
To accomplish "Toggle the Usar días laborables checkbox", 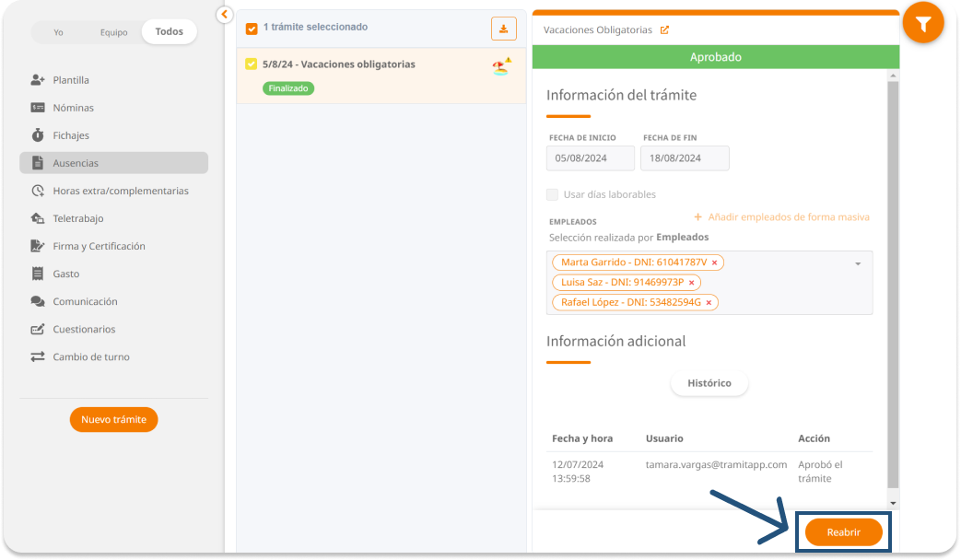I will 553,194.
